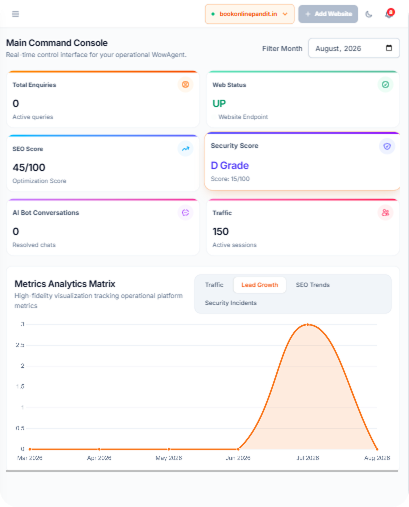Click the SEO Score trend icon
This screenshot has width=409, height=507.
(x=185, y=149)
